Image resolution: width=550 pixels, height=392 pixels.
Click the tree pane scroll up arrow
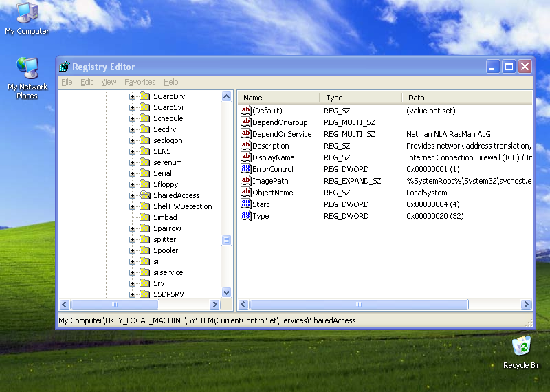[x=227, y=96]
